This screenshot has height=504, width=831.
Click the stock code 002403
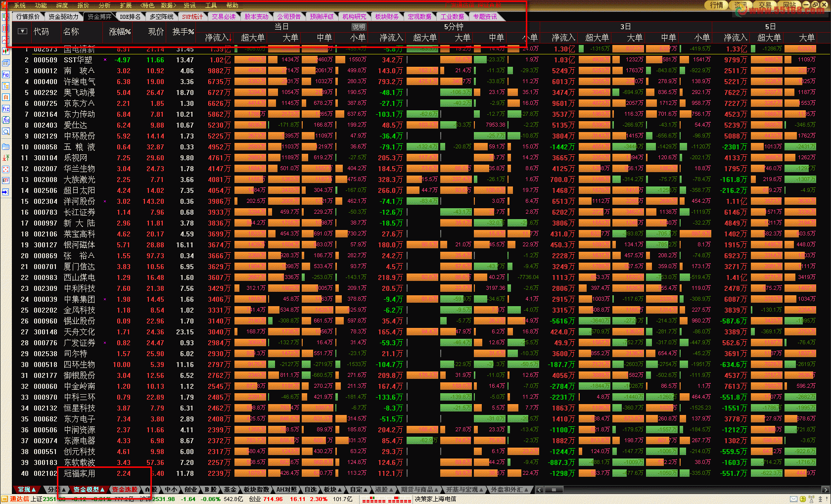coord(46,125)
